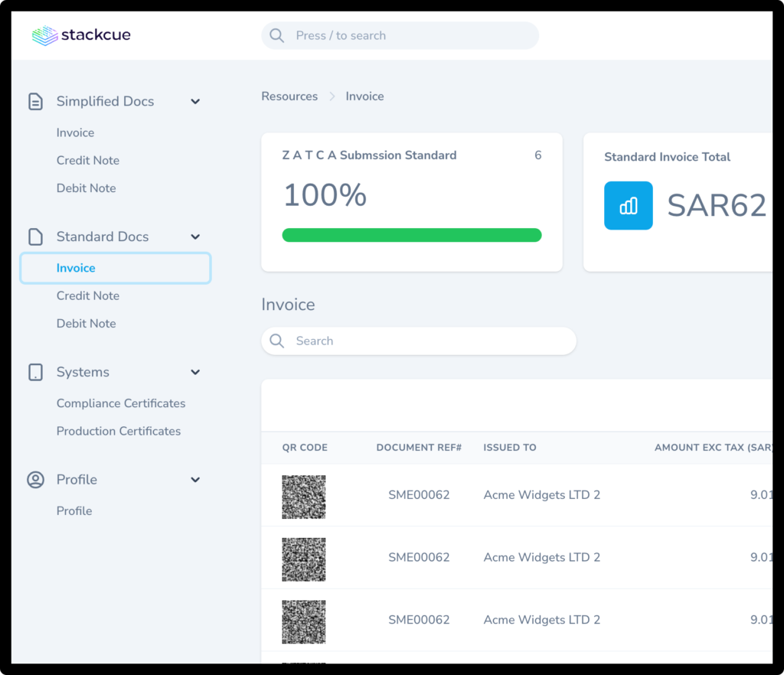The width and height of the screenshot is (784, 675).
Task: Click the magnifier icon in the top search bar
Action: pyautogui.click(x=276, y=35)
